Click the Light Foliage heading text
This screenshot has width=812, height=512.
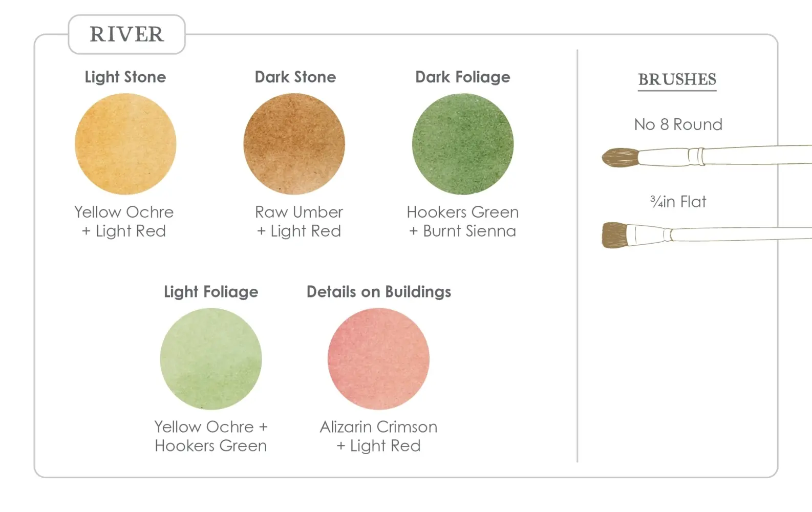[211, 292]
